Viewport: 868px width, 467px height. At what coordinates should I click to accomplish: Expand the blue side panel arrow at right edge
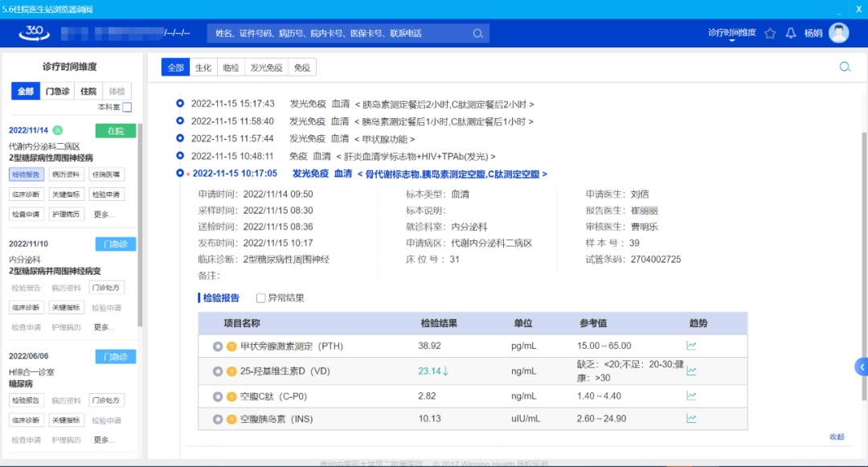862,367
